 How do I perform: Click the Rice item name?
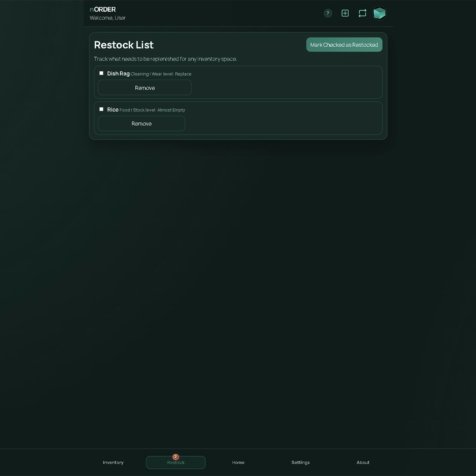click(x=113, y=110)
